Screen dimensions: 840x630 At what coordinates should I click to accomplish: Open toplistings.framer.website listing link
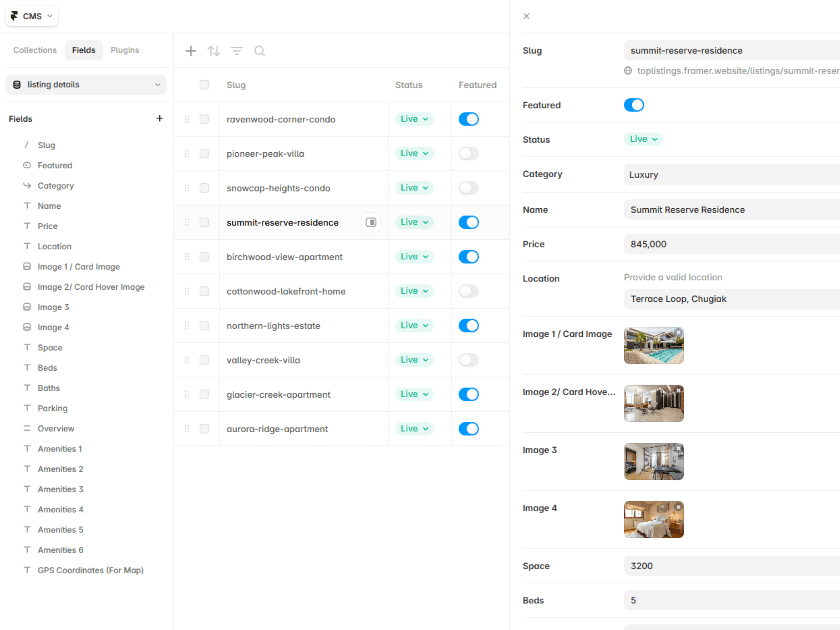[x=738, y=71]
